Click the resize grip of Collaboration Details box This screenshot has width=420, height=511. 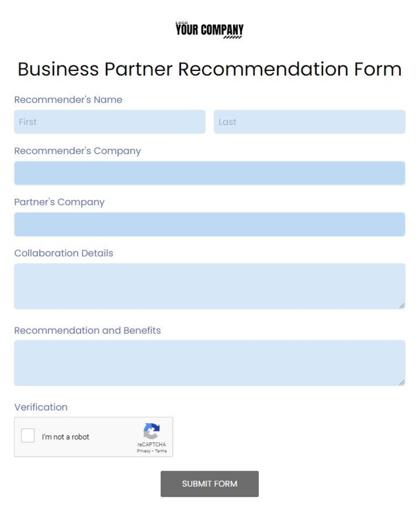tap(402, 306)
